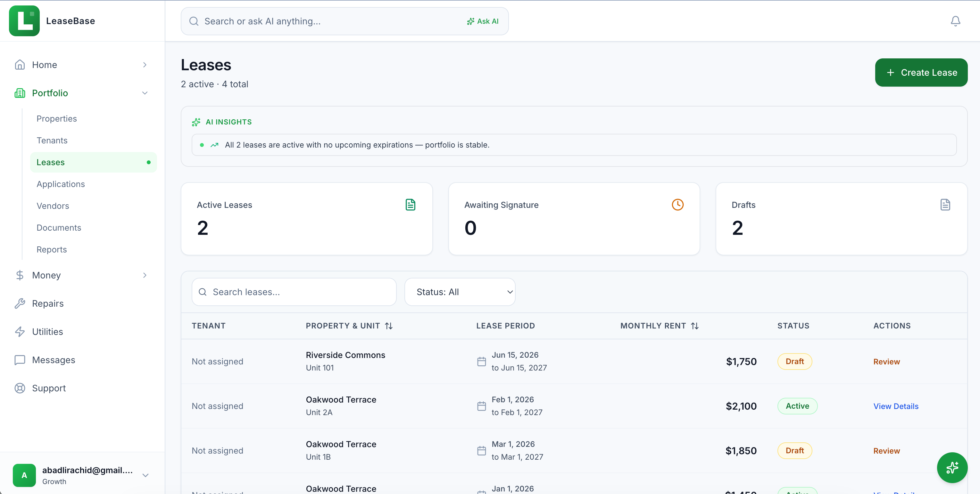Open Support section
The image size is (980, 494).
coord(49,388)
